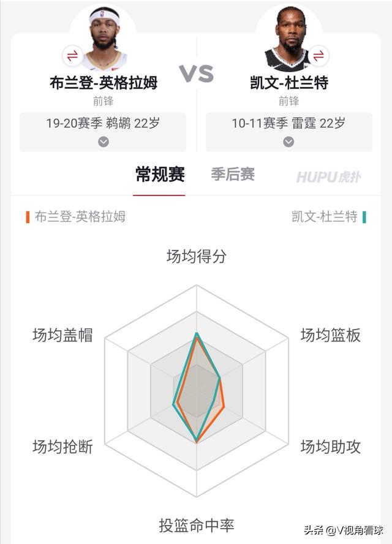Screen dimensions: 392x544
Task: Expand the 19-20赛季 鹈鹕 season chevron
Action: pos(104,142)
